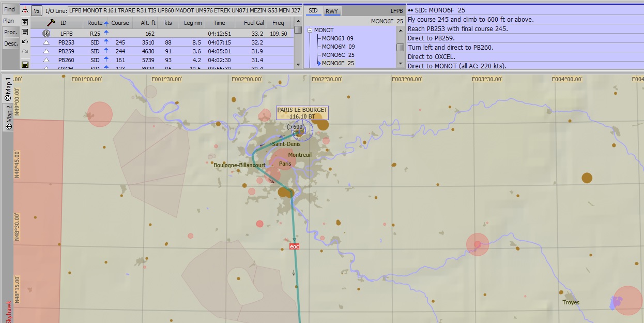The width and height of the screenshot is (644, 323).
Task: Click the SID tree scroll-down arrow
Action: pos(400,63)
